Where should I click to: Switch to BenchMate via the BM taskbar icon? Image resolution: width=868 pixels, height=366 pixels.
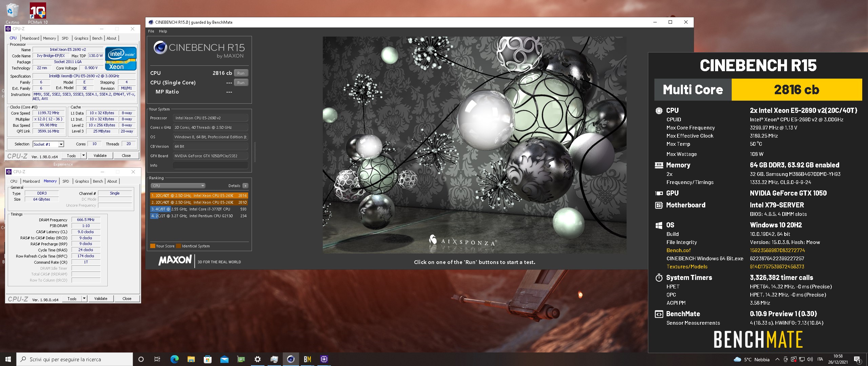(307, 359)
